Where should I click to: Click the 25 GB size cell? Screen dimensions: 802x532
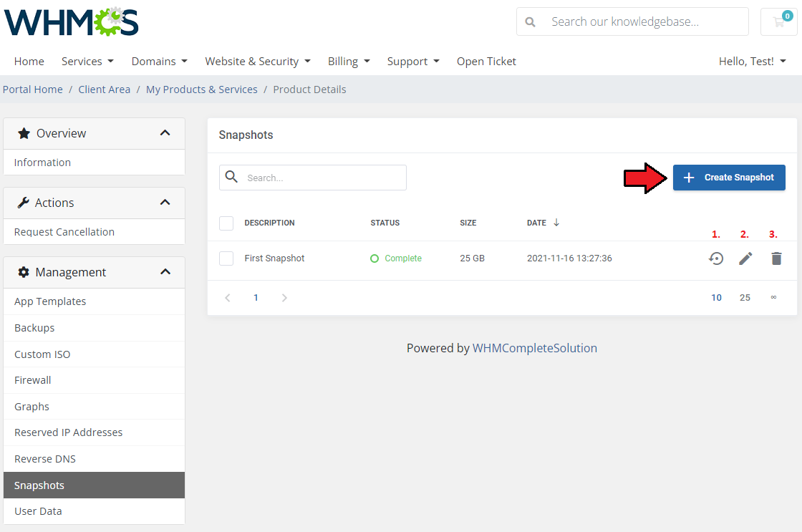pos(472,258)
